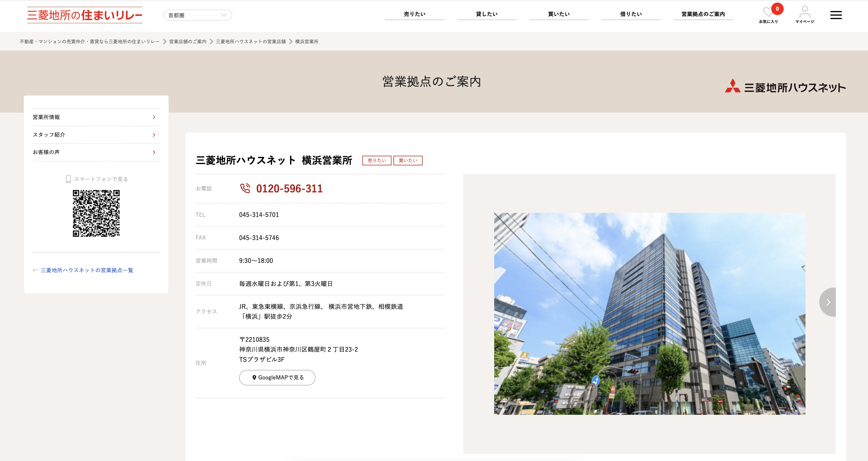This screenshot has height=461, width=868.
Task: Click the TEL number 045-314-5701
Action: coord(259,215)
